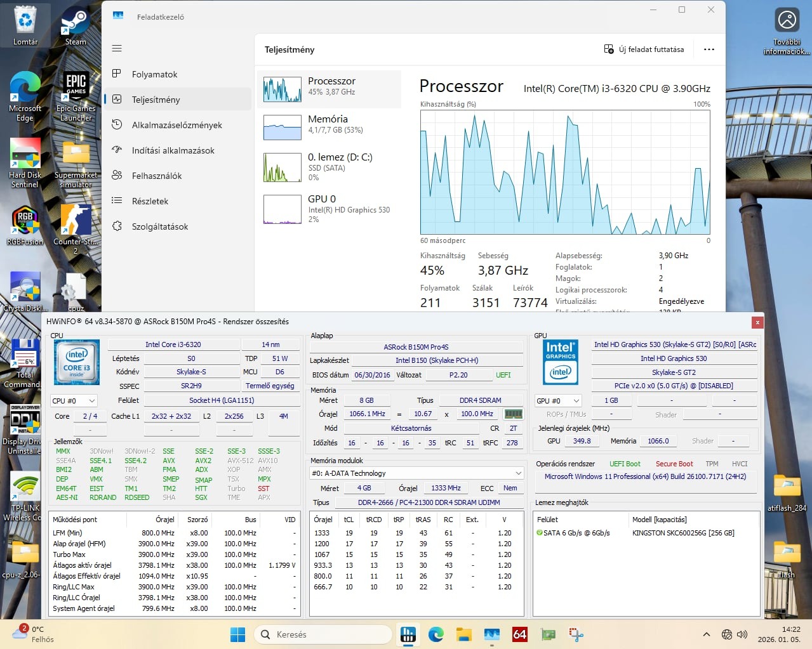The image size is (812, 649).
Task: Open Epic Games Launcher desktop icon
Action: tap(76, 95)
